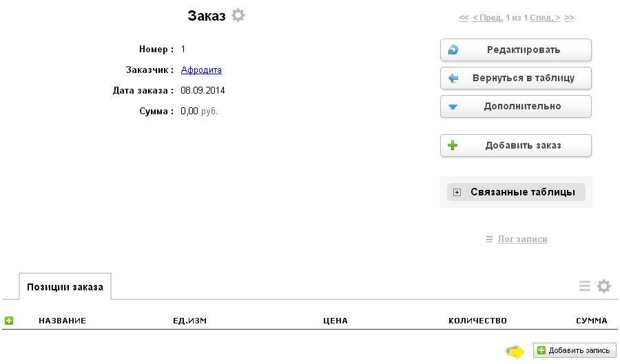The image size is (620, 364).
Task: Click the gear icon beside Заказ title
Action: pyautogui.click(x=238, y=15)
